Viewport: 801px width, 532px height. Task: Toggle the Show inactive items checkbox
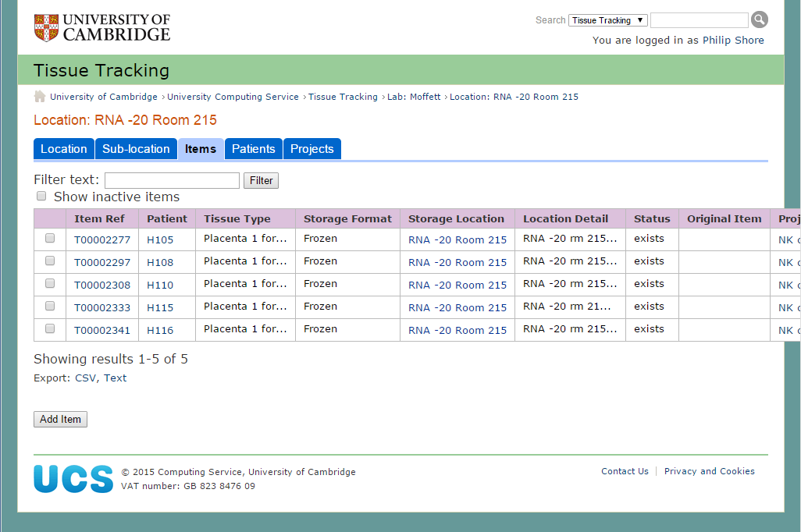[x=41, y=196]
